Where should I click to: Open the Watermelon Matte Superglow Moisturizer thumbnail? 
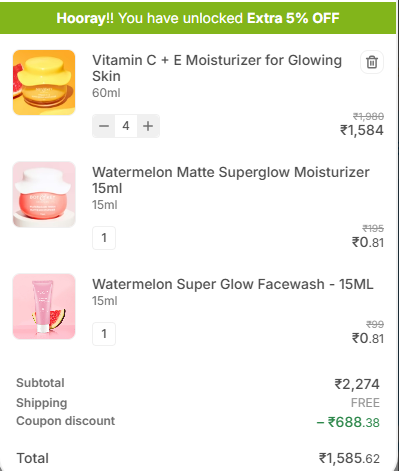44,195
